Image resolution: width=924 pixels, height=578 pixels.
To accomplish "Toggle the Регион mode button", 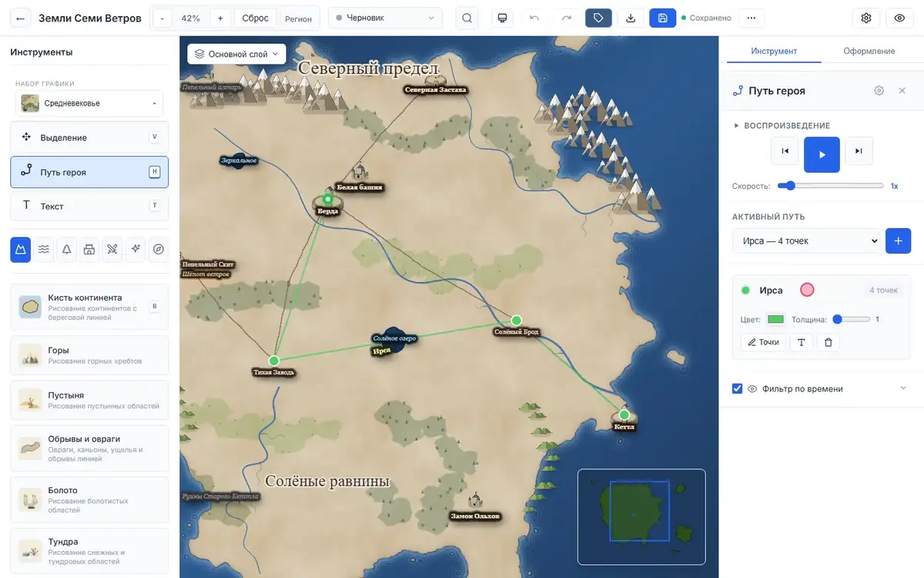I will tap(298, 18).
